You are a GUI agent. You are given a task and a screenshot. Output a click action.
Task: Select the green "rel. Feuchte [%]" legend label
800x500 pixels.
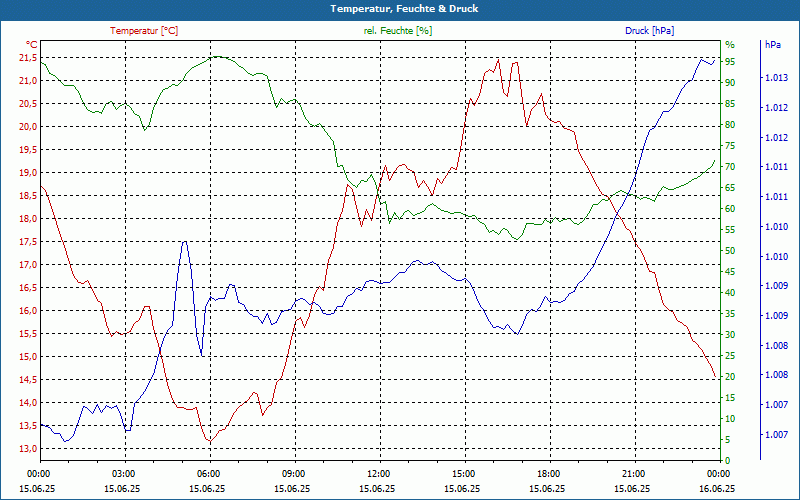[x=397, y=31]
